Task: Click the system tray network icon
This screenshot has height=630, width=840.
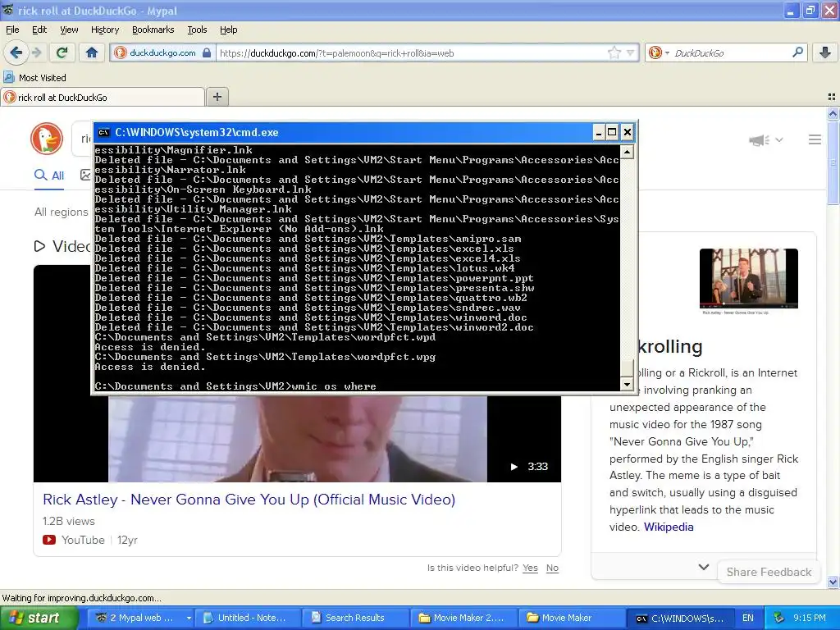Action: (779, 618)
